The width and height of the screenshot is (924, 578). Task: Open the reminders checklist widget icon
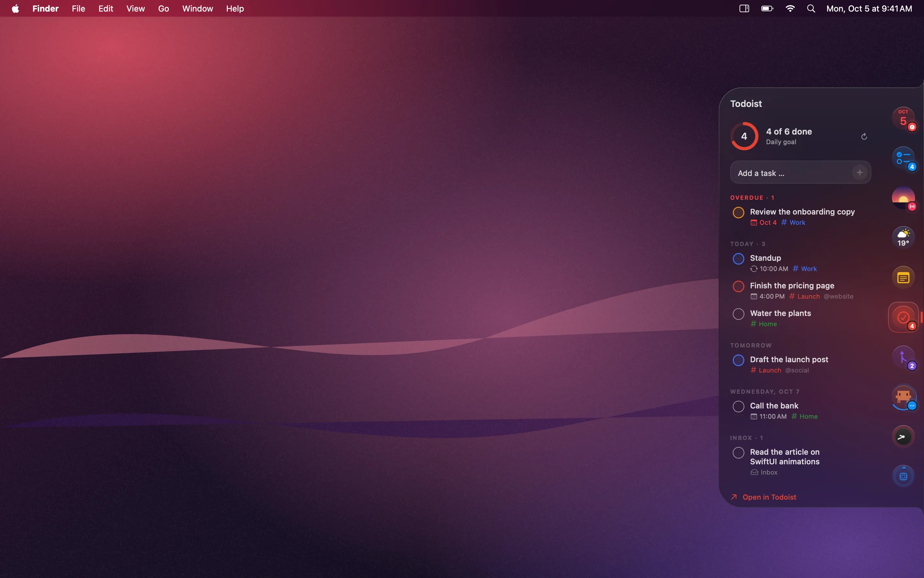(x=903, y=158)
